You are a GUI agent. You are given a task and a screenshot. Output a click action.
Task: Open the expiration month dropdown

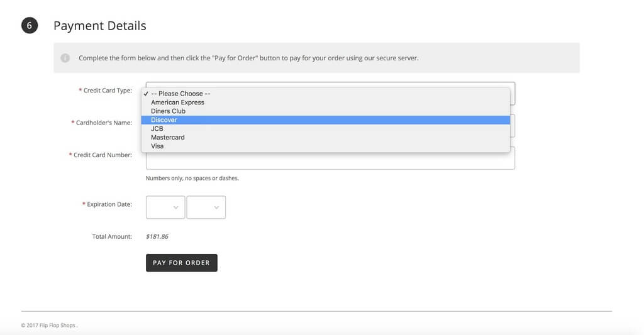[x=165, y=207]
